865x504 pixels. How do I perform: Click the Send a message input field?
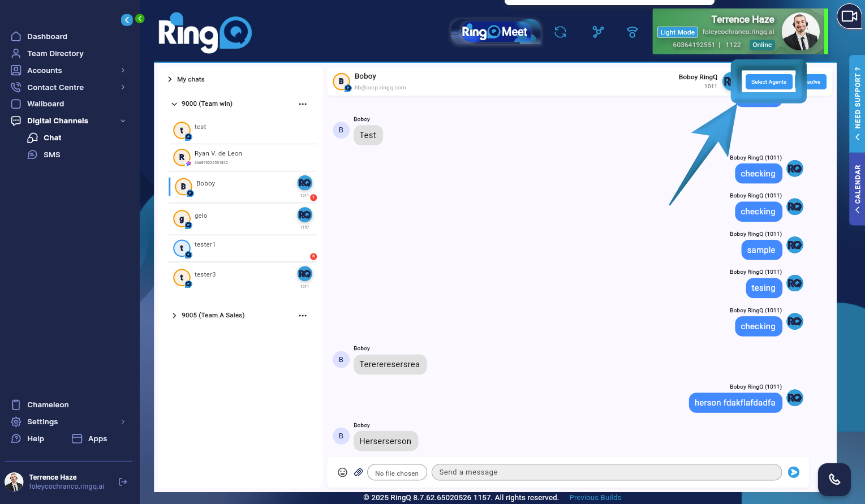pyautogui.click(x=606, y=472)
